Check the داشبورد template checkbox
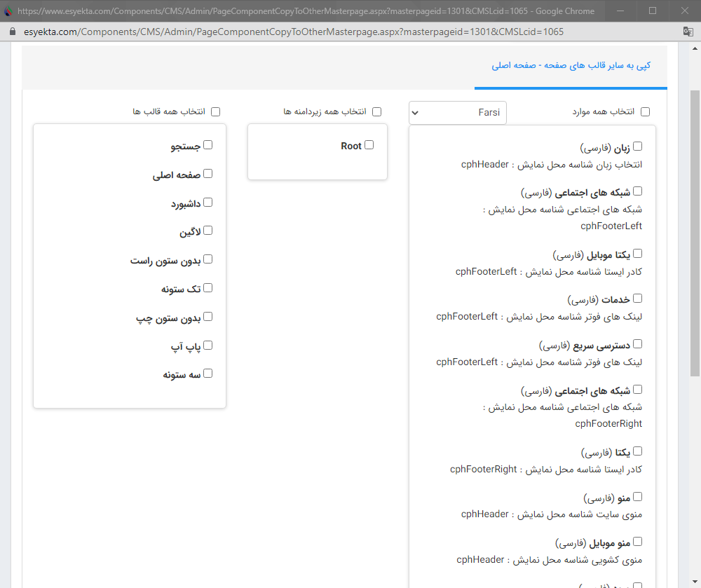 [207, 203]
